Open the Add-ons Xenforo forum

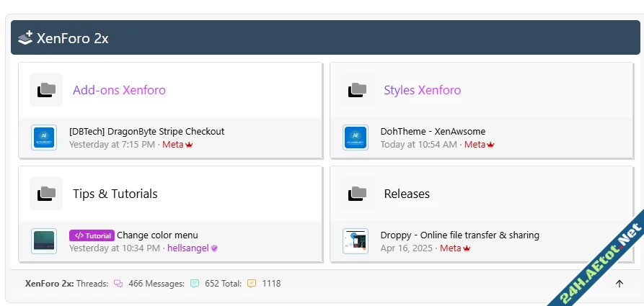pyautogui.click(x=119, y=90)
